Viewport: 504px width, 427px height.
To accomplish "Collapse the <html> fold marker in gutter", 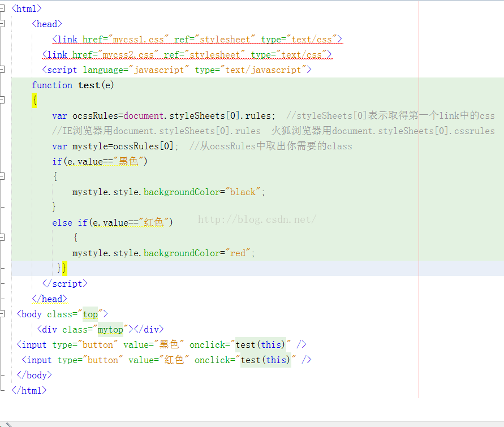I will pyautogui.click(x=2, y=8).
